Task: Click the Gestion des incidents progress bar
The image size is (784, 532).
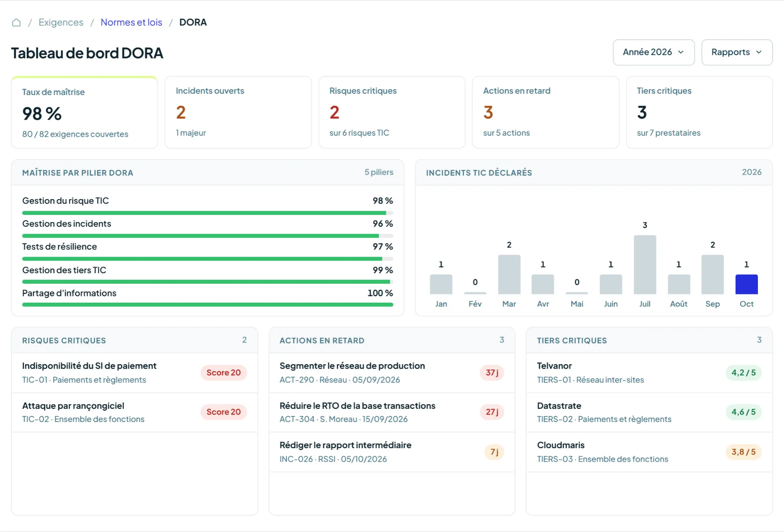Action: (207, 236)
